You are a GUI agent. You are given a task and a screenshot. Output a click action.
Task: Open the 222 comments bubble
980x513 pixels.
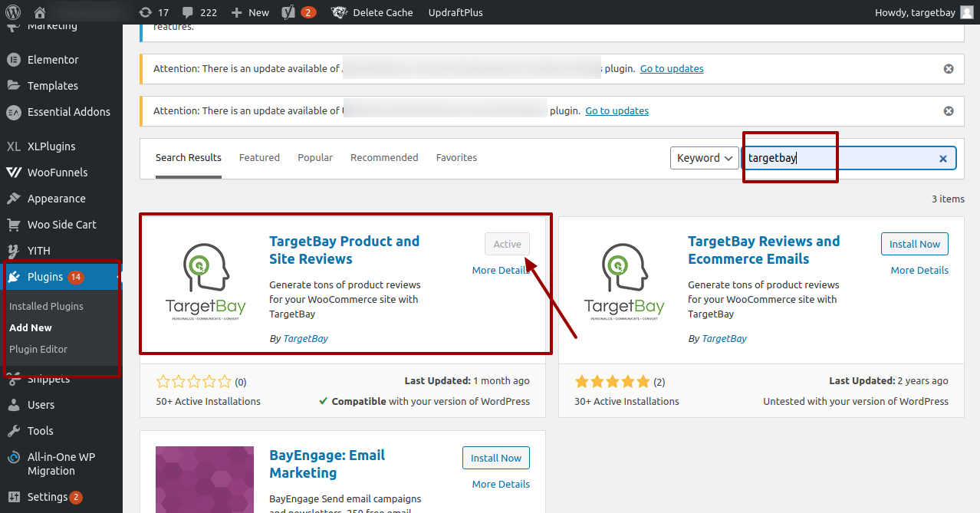[199, 12]
